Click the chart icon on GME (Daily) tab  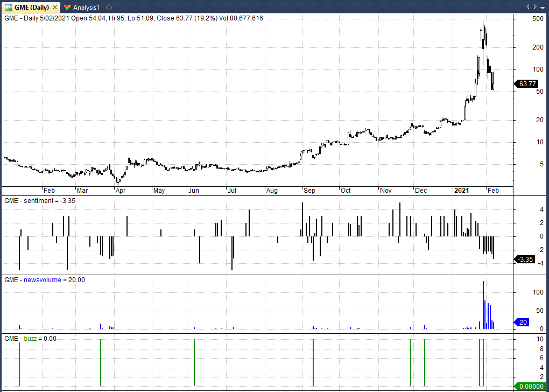(9, 7)
